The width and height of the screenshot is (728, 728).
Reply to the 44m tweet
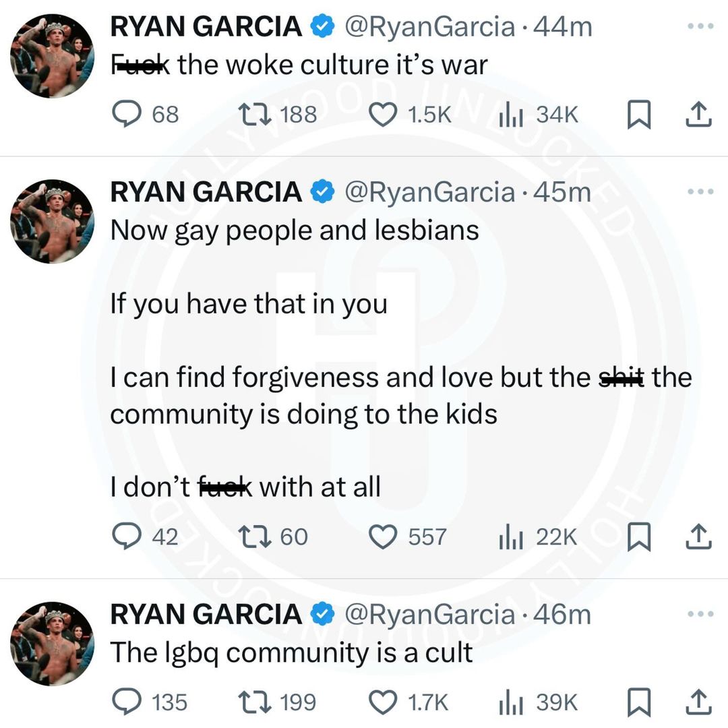coord(125,114)
